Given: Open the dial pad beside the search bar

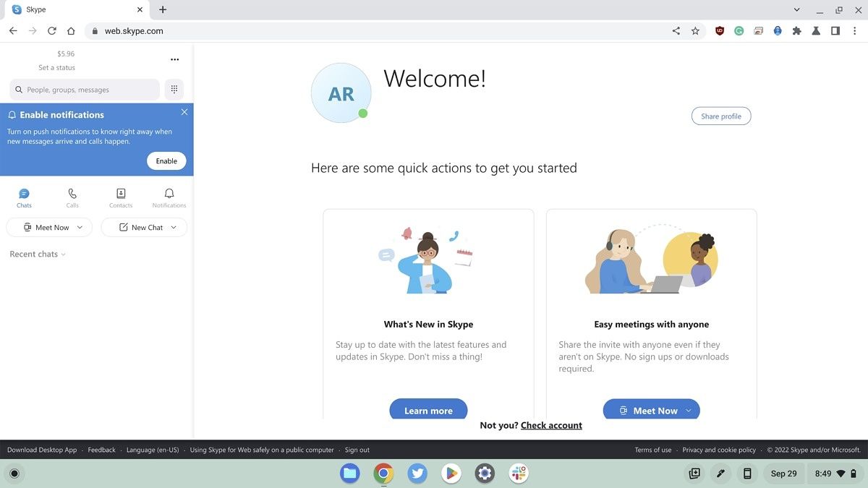Looking at the screenshot, I should coord(174,88).
